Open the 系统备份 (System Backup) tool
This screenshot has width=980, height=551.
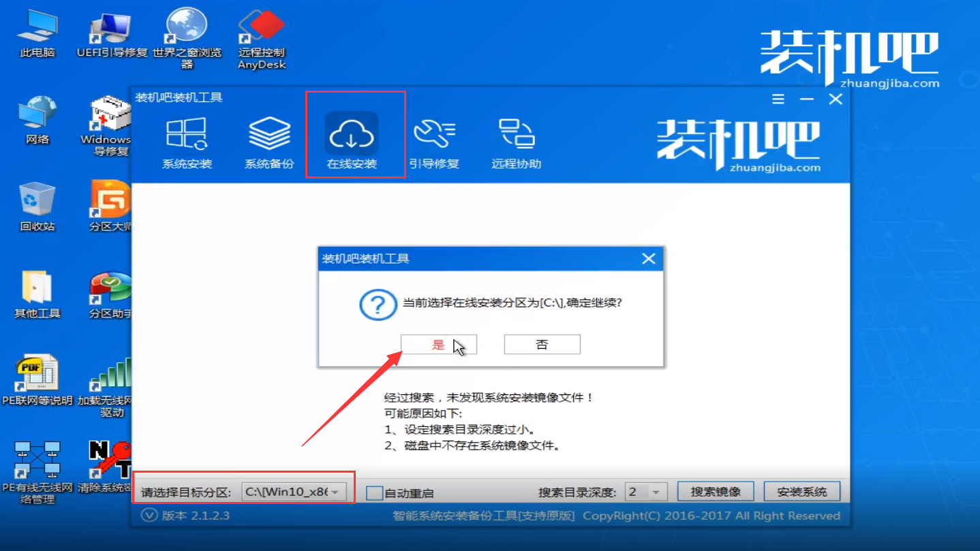coord(269,141)
